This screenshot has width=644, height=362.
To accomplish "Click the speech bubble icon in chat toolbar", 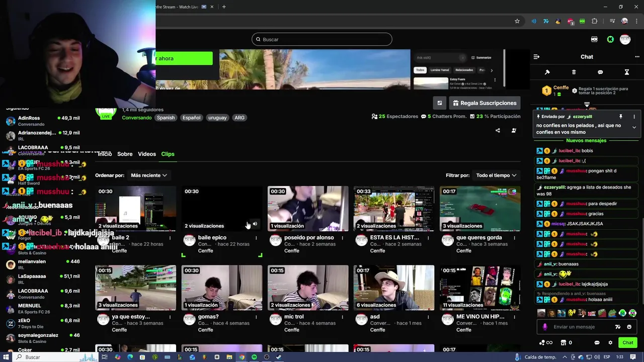I will point(600,72).
